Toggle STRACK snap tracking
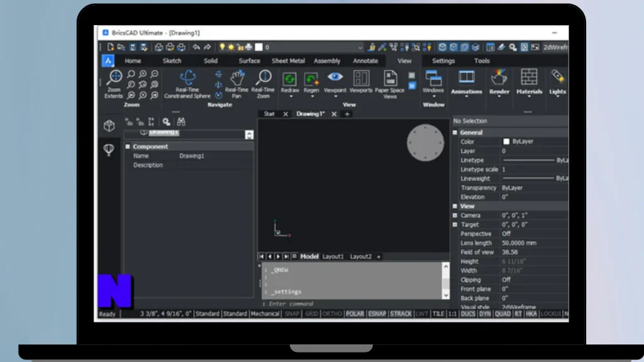 401,314
